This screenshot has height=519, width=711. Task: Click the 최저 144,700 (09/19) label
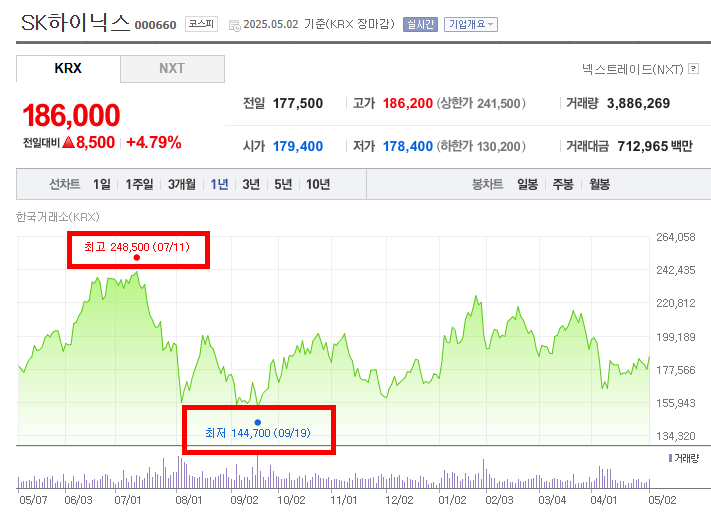(x=258, y=433)
